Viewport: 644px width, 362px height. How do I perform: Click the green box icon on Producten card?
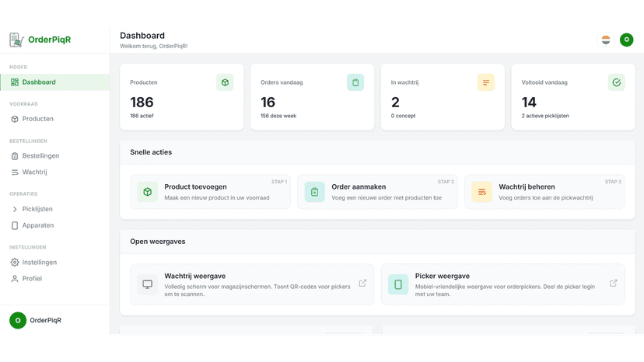[x=225, y=82]
